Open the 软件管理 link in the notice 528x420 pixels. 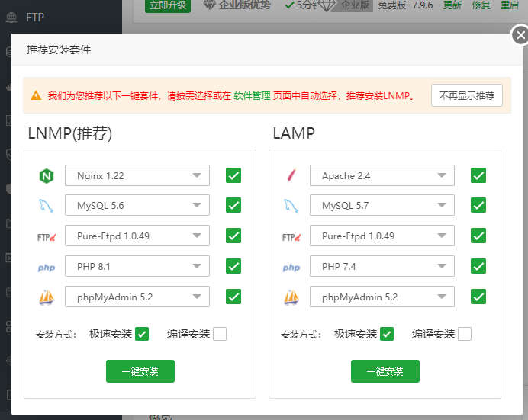pyautogui.click(x=252, y=96)
